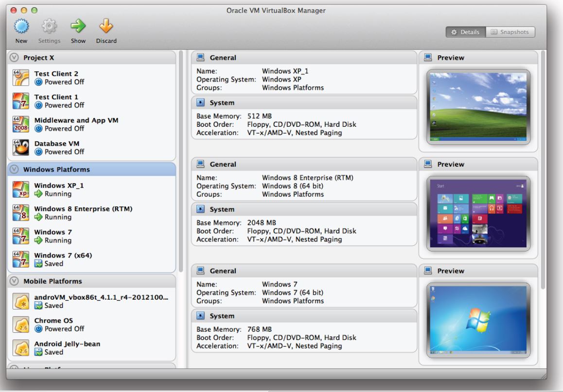Click 'Oracle VM VirtualBox Manager' window title
The image size is (563, 392).
pyautogui.click(x=276, y=10)
